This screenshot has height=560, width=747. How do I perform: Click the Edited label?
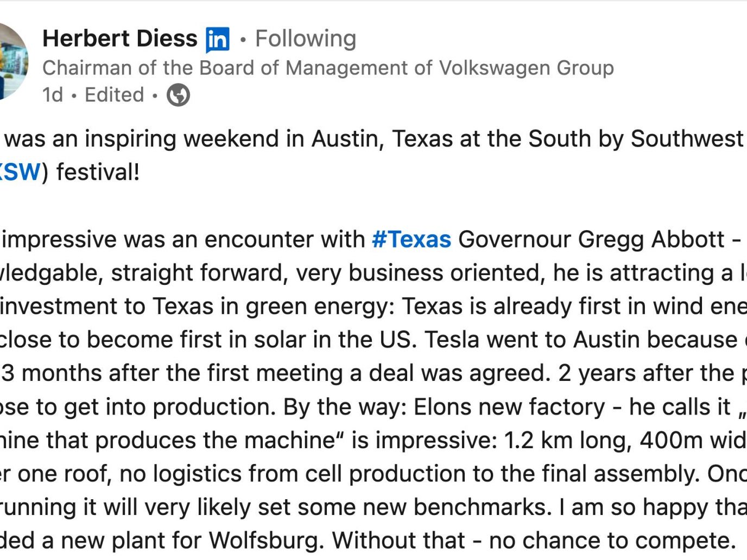point(114,95)
